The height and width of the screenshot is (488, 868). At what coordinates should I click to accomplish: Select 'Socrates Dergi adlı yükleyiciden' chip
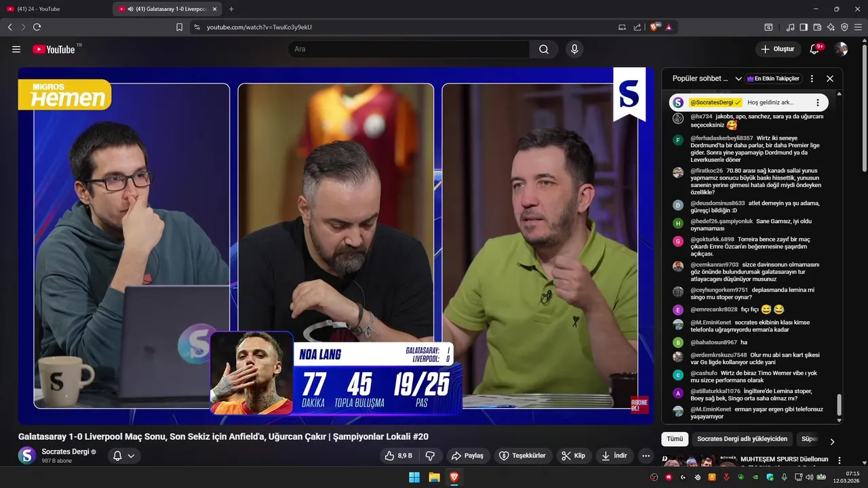coord(742,439)
